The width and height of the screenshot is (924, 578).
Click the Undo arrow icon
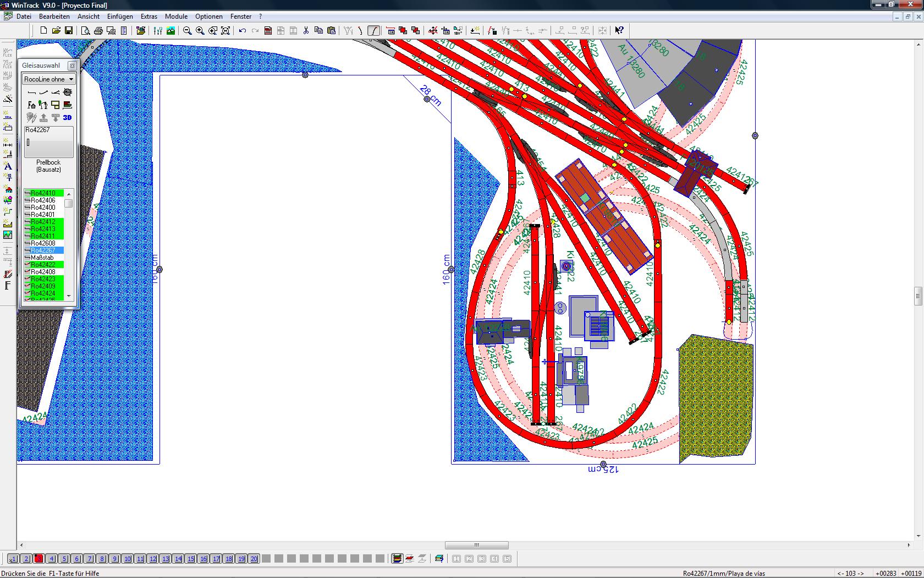click(243, 31)
